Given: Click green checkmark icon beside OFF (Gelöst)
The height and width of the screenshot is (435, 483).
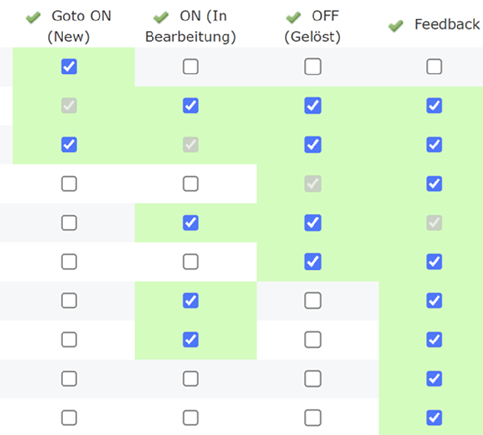Looking at the screenshot, I should (293, 17).
